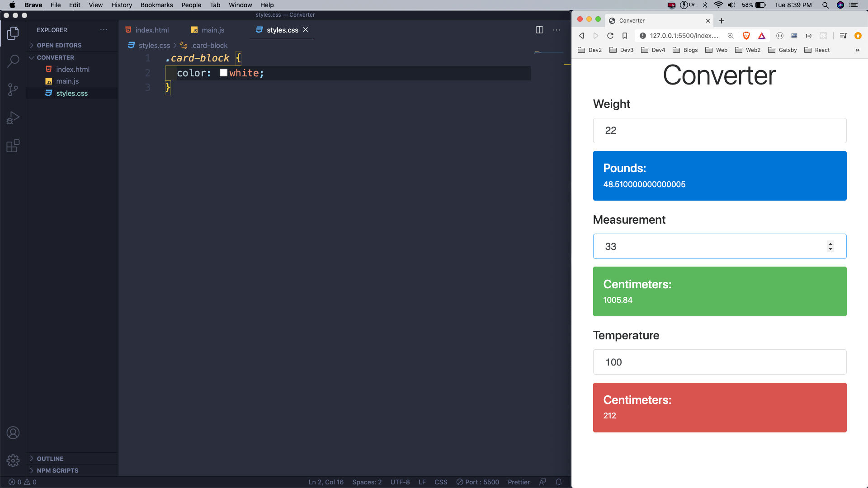
Task: Select index.html in the explorer tree
Action: point(72,69)
